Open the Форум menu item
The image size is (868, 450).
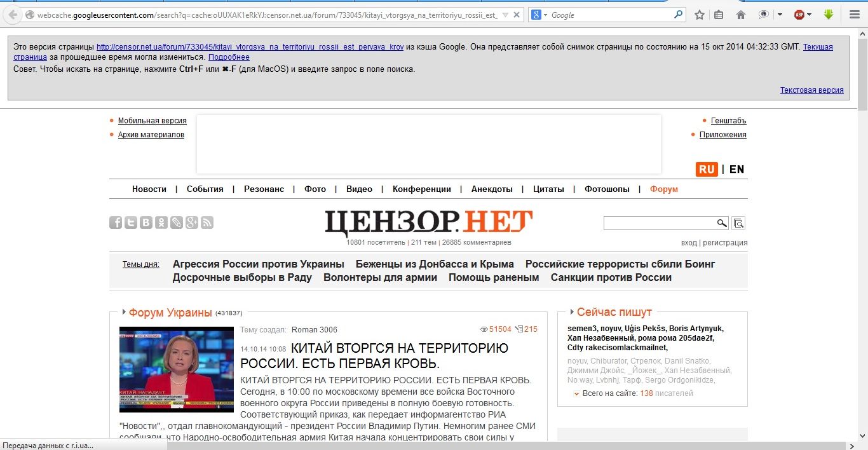pos(664,189)
